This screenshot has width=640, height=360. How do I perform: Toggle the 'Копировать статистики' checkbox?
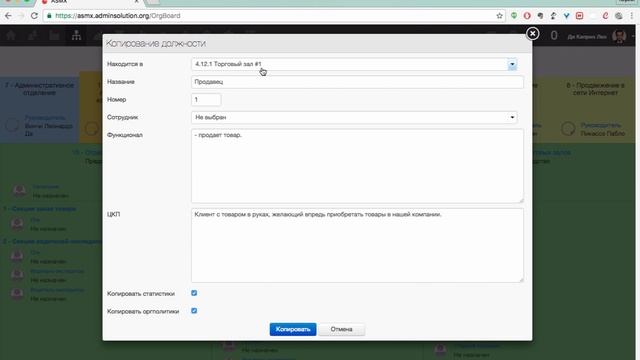[194, 293]
